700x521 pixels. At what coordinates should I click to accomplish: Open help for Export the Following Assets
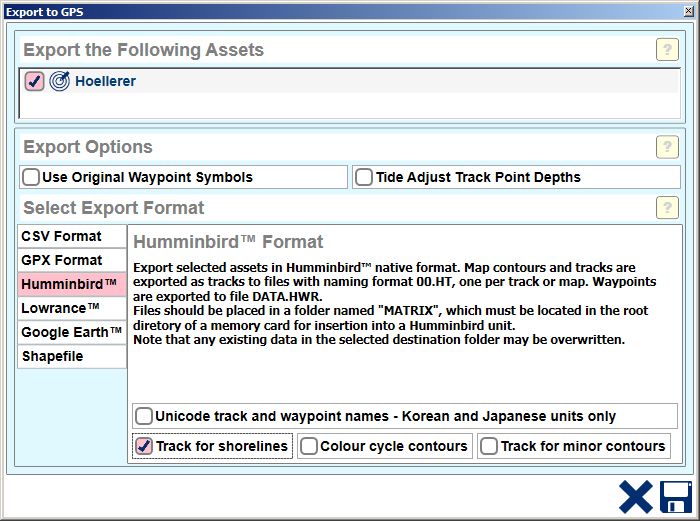coord(667,50)
